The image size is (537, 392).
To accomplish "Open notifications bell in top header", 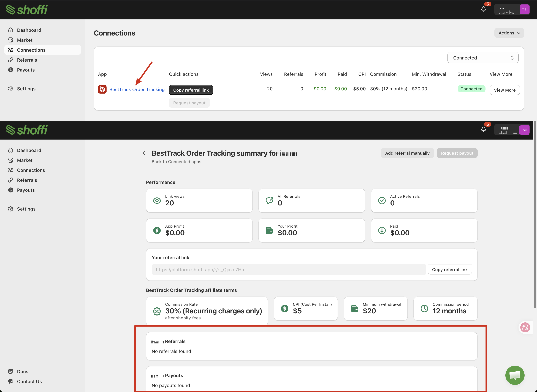I will [483, 9].
